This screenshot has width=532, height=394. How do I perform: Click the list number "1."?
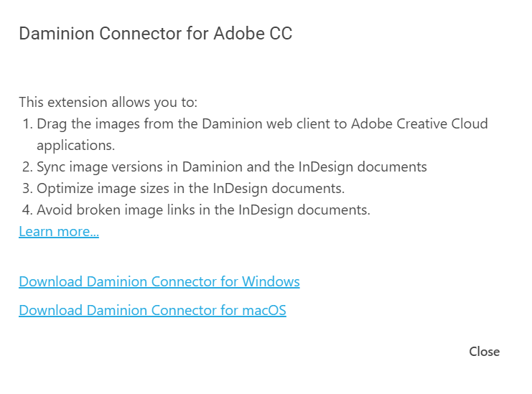28,123
